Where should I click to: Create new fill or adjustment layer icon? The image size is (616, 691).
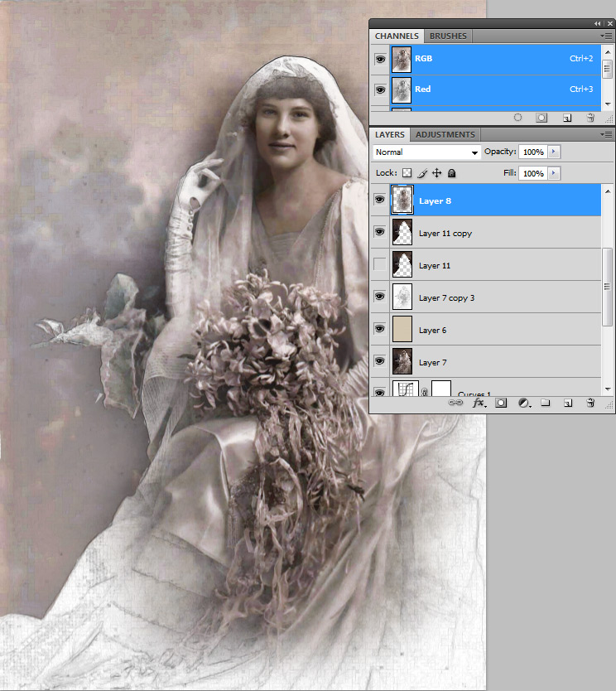[524, 403]
